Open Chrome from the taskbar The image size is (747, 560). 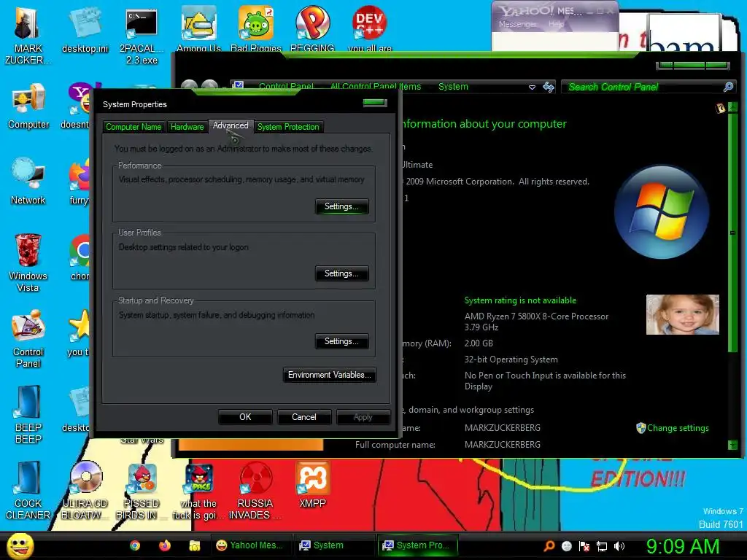[135, 545]
